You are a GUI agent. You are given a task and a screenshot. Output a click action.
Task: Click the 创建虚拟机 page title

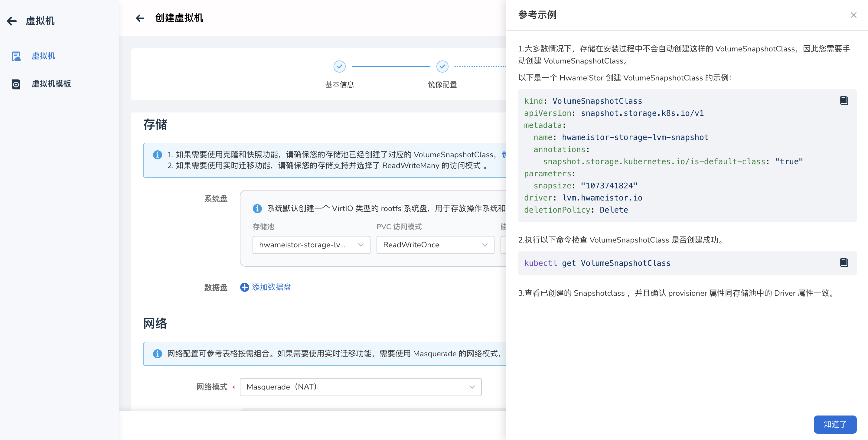[179, 18]
